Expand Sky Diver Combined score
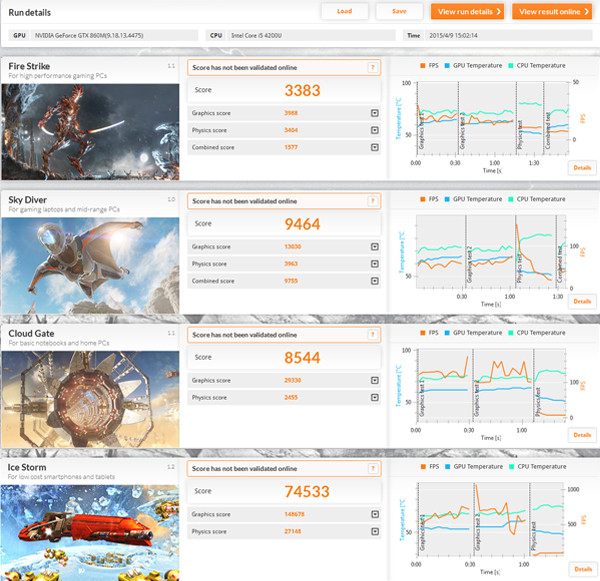This screenshot has height=581, width=600. [375, 281]
